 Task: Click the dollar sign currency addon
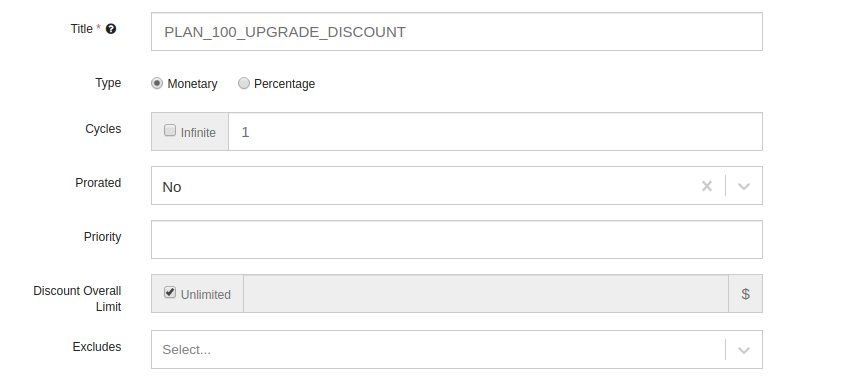(x=745, y=294)
